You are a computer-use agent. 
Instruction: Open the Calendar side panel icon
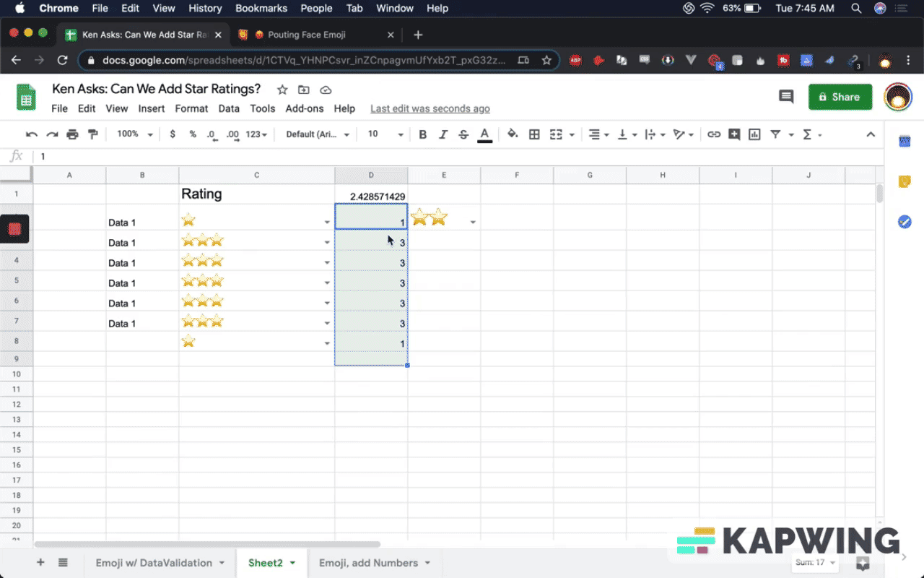coord(905,142)
